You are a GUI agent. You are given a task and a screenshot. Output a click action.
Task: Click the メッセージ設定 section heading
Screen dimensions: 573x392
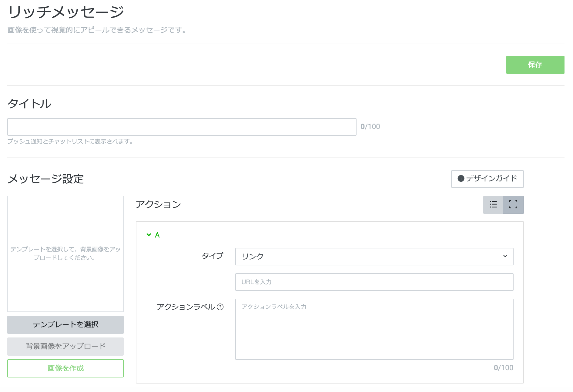45,179
